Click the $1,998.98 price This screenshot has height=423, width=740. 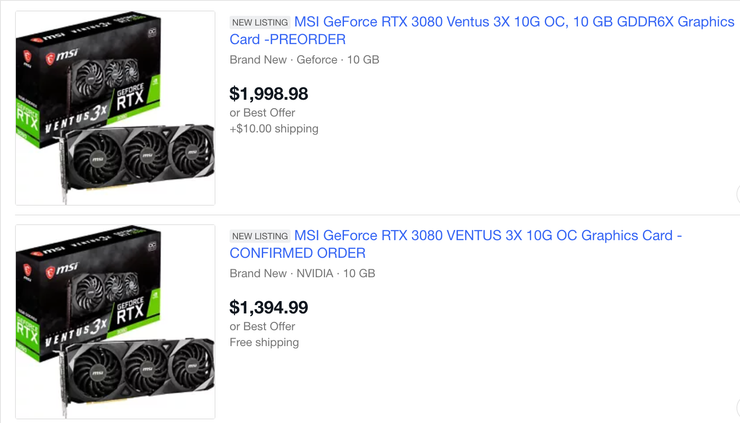tap(269, 94)
